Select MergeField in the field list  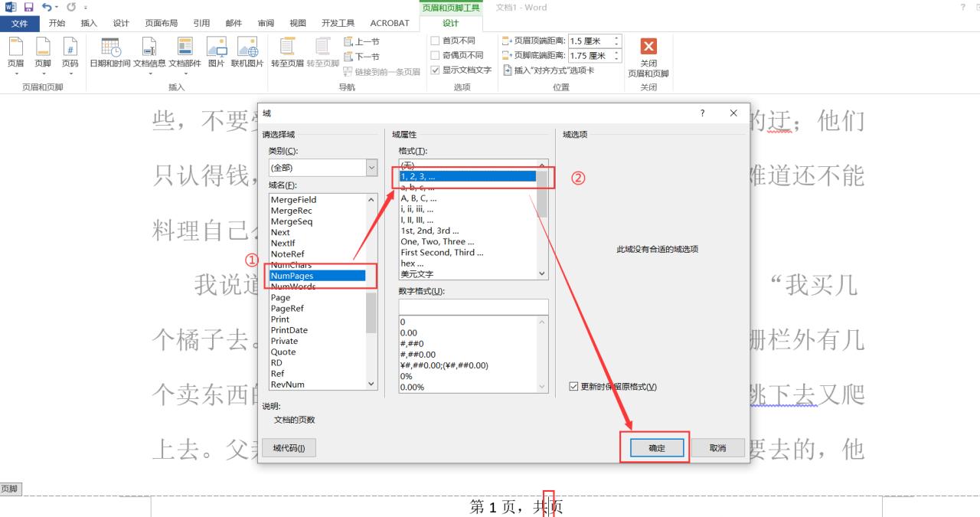click(x=317, y=200)
